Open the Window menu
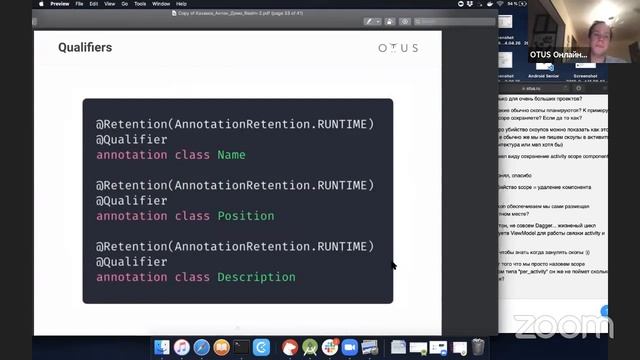640x360 pixels. [x=161, y=4]
